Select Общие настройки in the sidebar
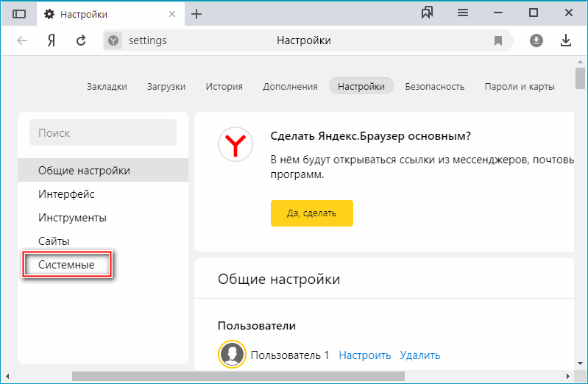Image resolution: width=588 pixels, height=384 pixels. (103, 170)
